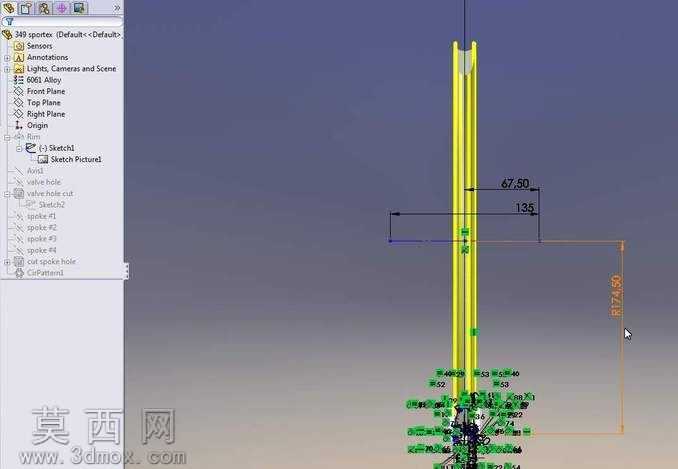Click the Right Plane label

[x=46, y=114]
